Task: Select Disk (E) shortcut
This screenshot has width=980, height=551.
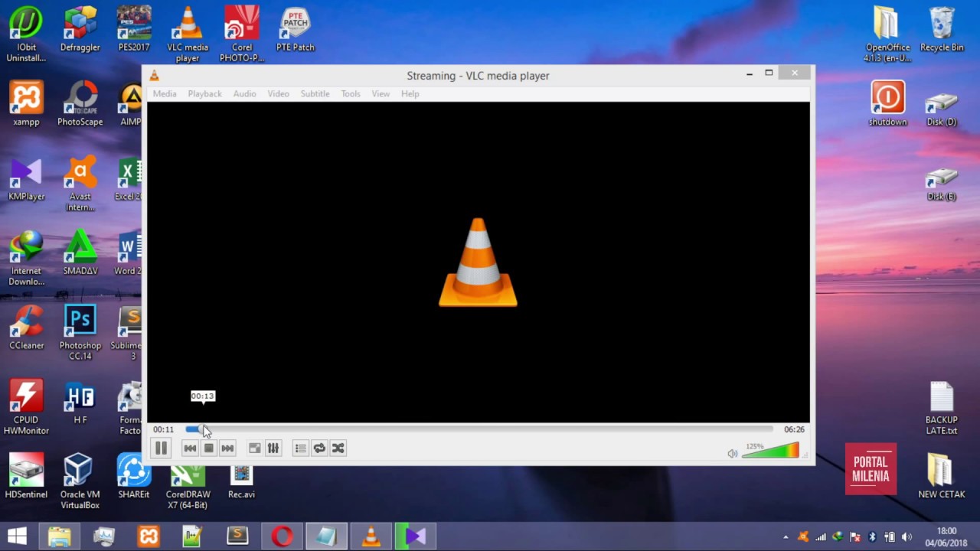Action: (942, 184)
